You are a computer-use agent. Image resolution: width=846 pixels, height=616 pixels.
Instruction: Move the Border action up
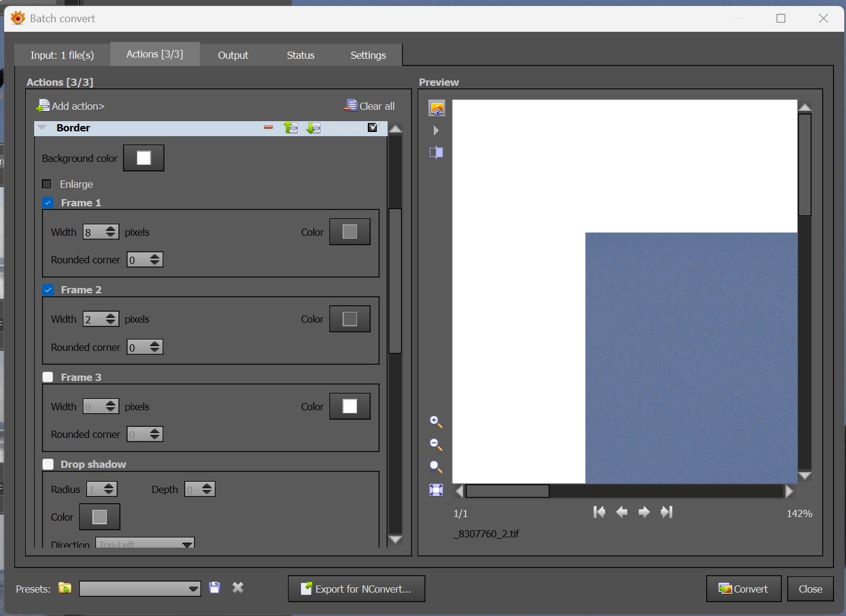[290, 128]
